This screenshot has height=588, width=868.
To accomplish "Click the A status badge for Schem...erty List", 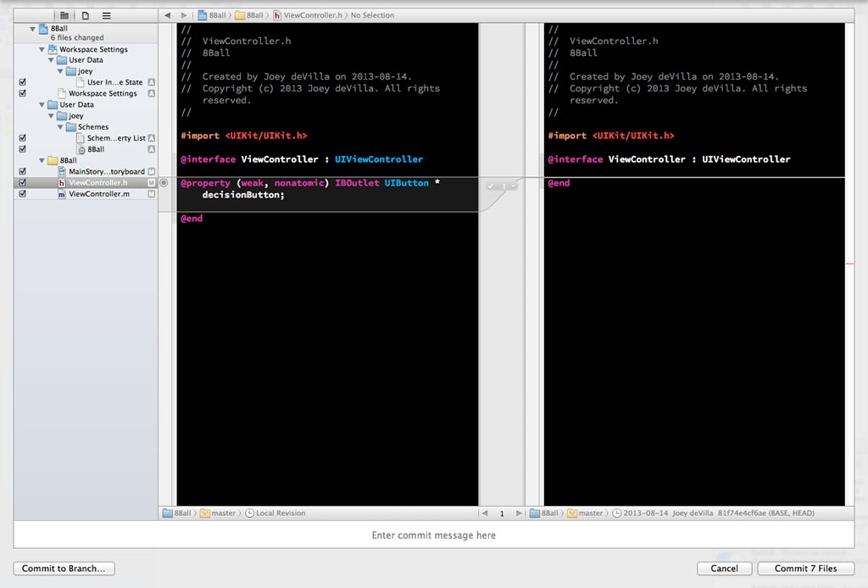I will (x=151, y=138).
